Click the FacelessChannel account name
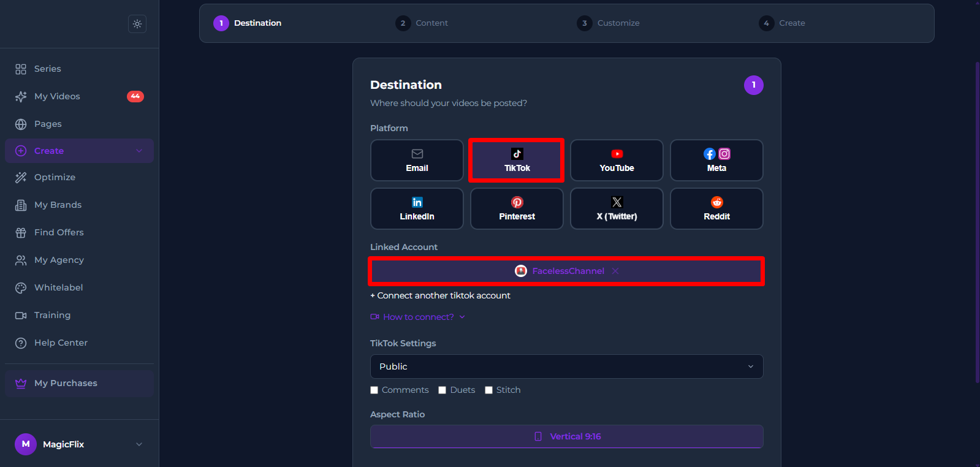 coord(568,271)
